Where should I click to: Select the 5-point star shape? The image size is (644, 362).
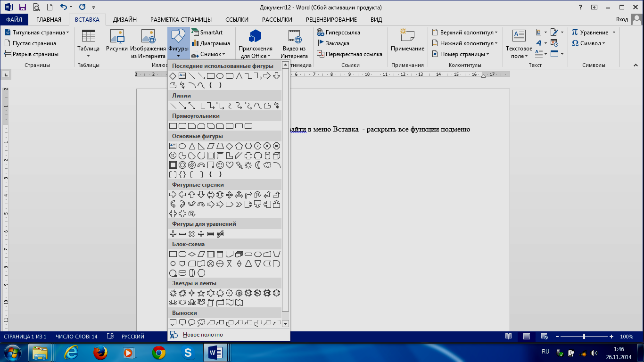[201, 293]
